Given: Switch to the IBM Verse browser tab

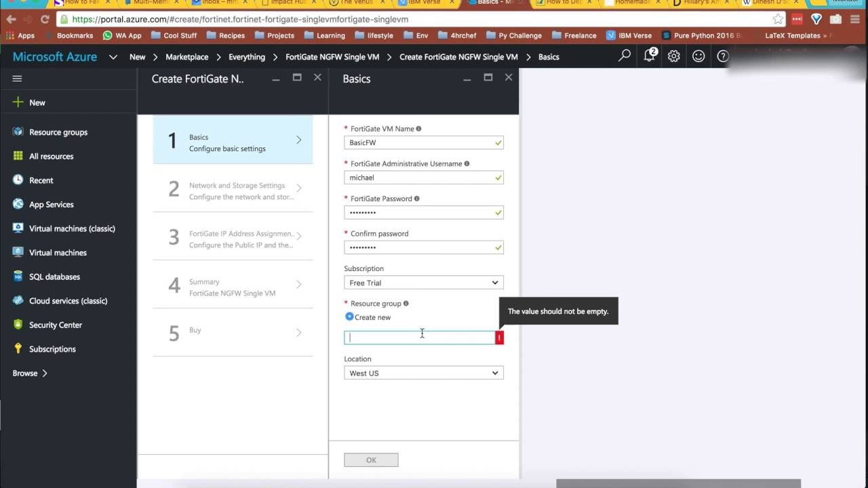Looking at the screenshot, I should pyautogui.click(x=425, y=3).
